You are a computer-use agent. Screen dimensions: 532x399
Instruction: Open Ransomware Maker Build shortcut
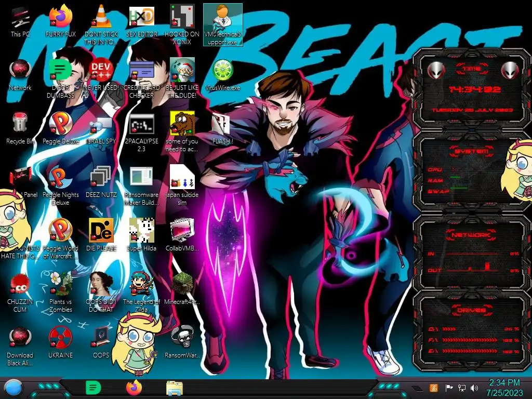point(141,187)
